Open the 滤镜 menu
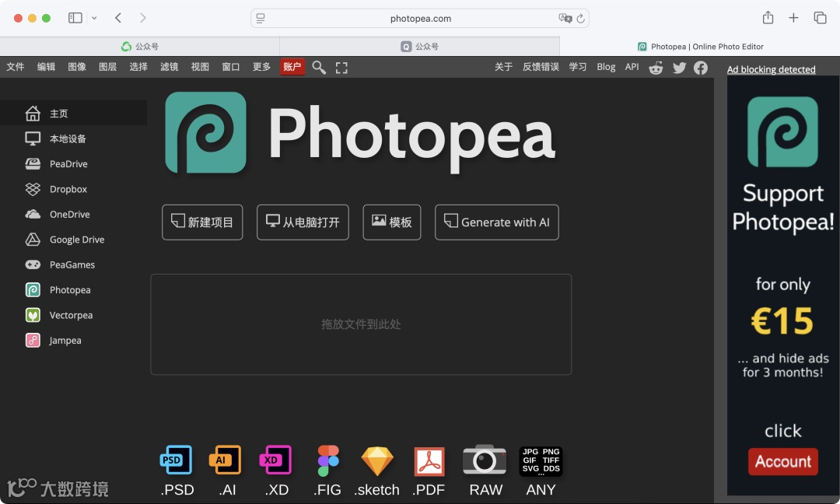 coord(170,67)
